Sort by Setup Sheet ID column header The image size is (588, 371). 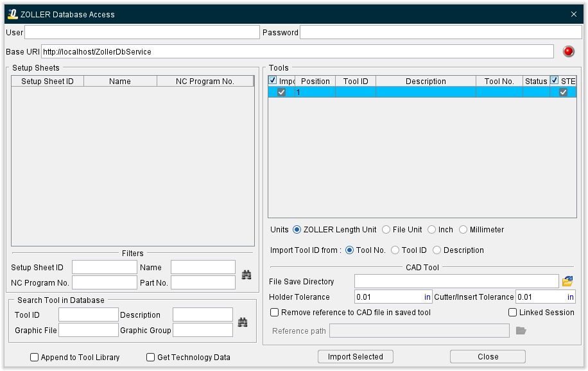(x=48, y=81)
